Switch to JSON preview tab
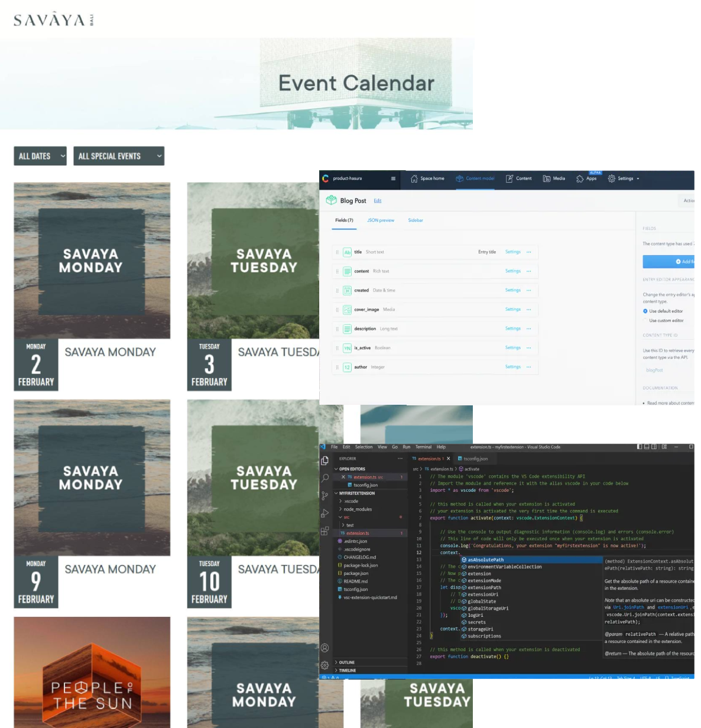The width and height of the screenshot is (701, 728). [381, 220]
